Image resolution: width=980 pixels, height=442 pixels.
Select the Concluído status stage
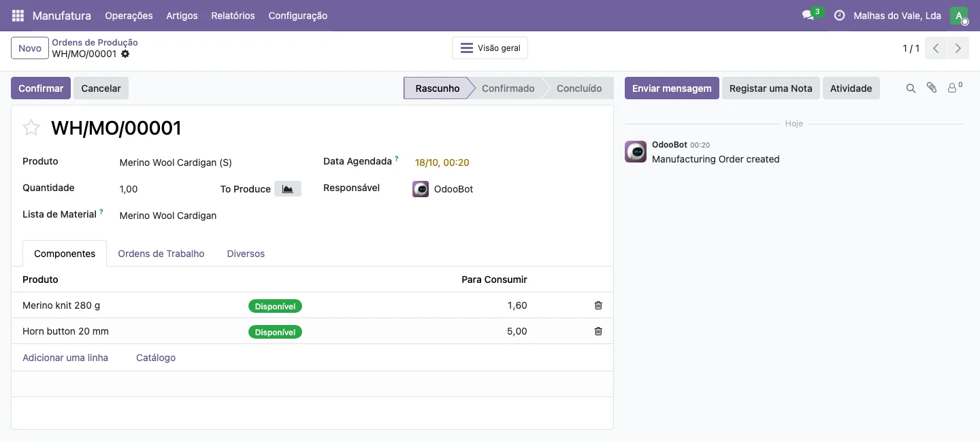[579, 88]
